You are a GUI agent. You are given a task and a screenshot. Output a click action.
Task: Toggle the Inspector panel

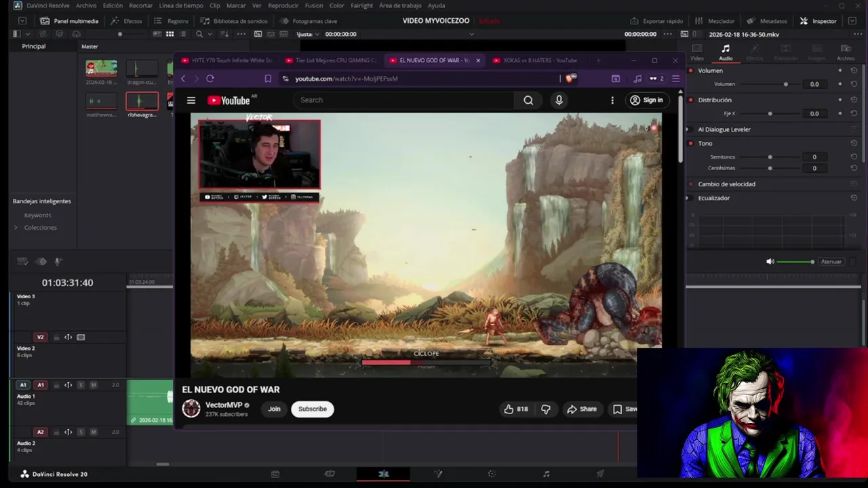pyautogui.click(x=818, y=21)
